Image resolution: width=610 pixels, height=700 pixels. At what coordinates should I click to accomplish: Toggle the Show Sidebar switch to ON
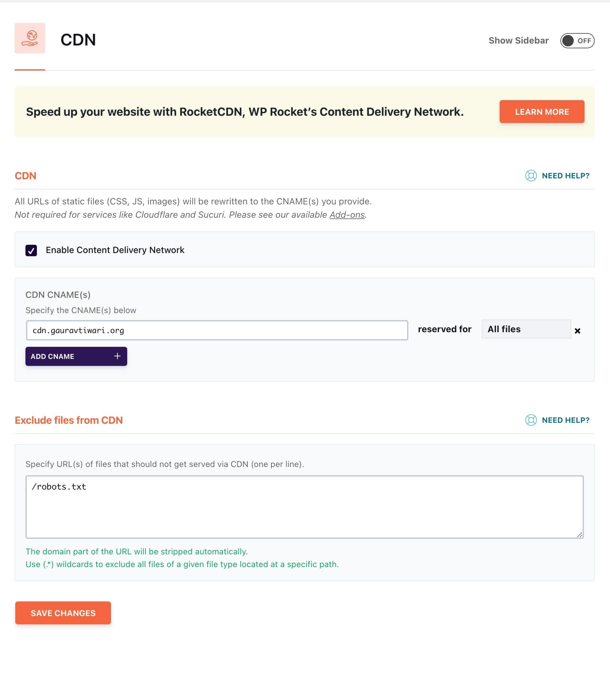click(x=576, y=40)
